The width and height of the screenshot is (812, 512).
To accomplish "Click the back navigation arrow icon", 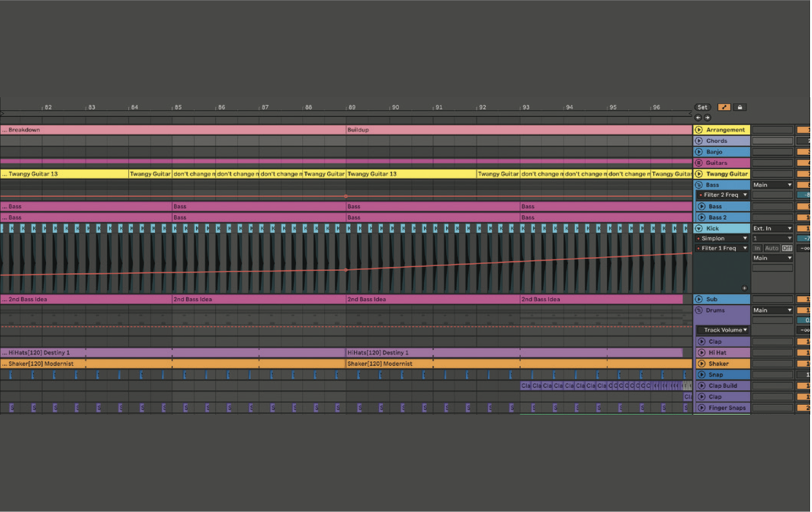I will click(698, 117).
